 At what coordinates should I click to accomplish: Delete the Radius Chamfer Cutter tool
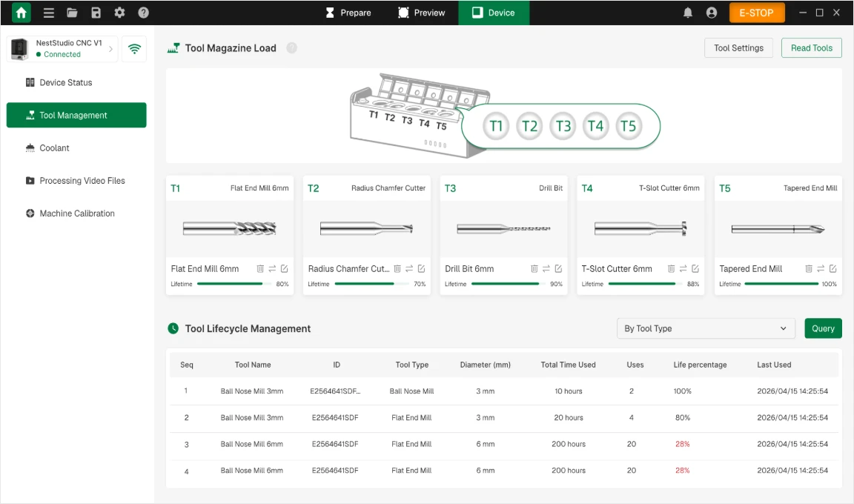(397, 269)
